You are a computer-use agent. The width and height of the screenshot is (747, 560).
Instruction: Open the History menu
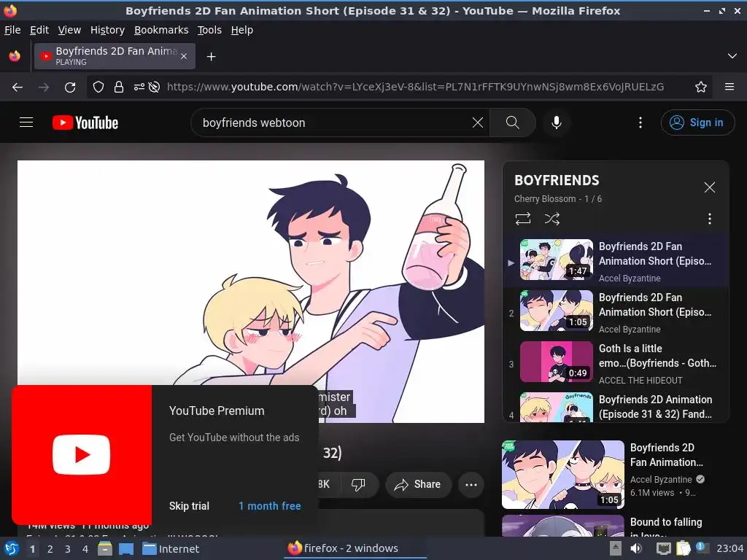click(107, 30)
